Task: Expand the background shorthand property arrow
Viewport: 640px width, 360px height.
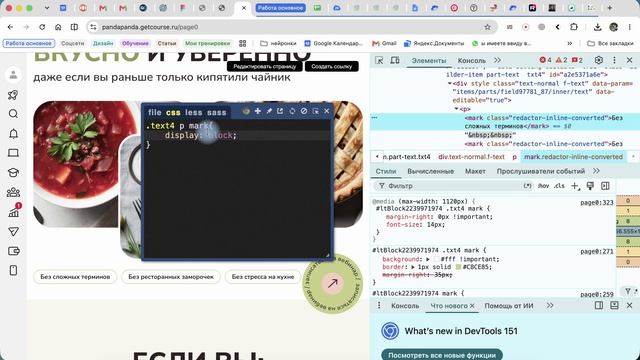Action: point(428,259)
